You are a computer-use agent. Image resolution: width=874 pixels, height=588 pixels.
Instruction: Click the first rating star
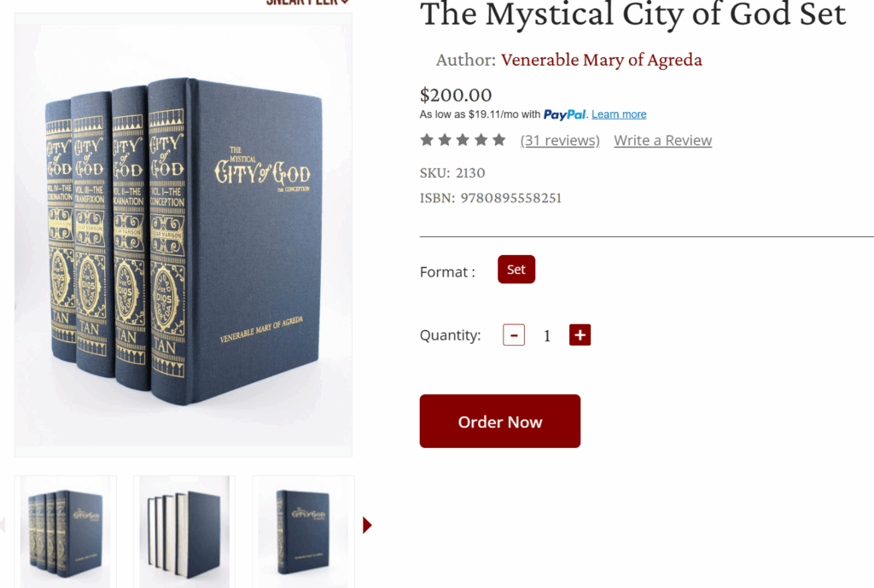tap(427, 140)
